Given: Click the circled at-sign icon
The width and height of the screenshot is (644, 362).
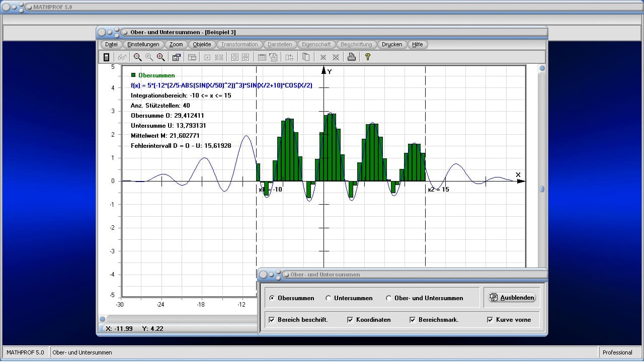Looking at the screenshot, I should pyautogui.click(x=246, y=57).
